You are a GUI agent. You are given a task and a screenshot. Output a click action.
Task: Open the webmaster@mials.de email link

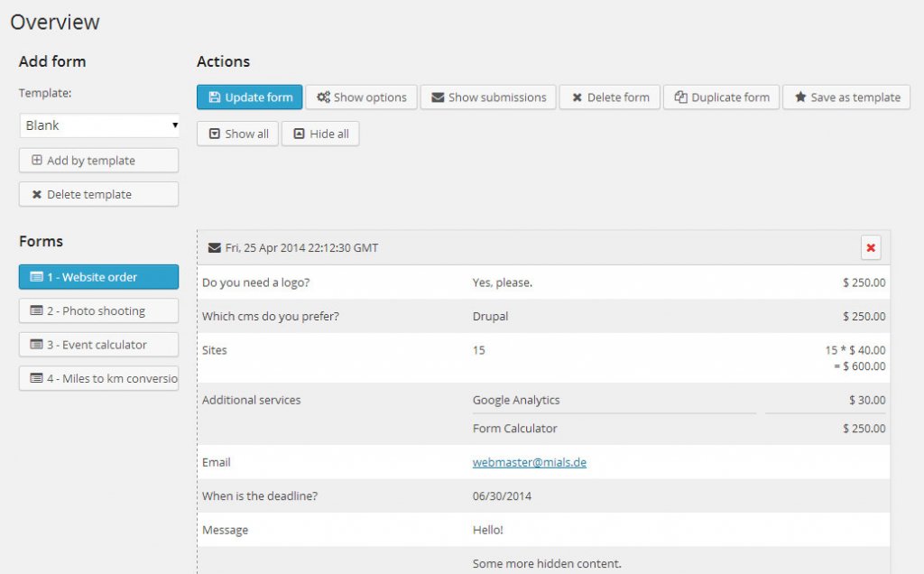tap(529, 462)
